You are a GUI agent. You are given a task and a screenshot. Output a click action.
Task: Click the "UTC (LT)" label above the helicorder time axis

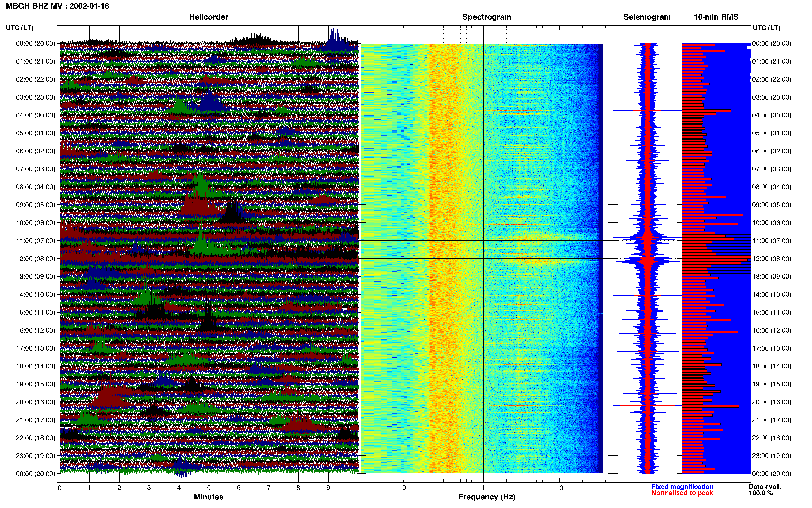[20, 28]
